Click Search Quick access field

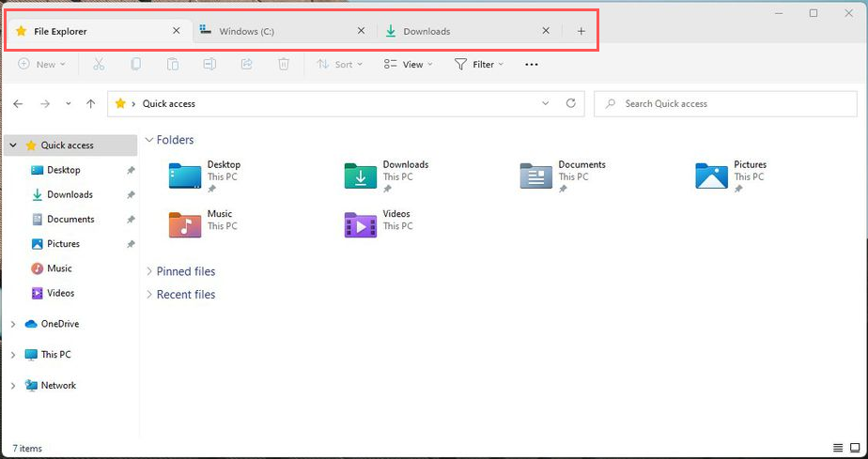725,103
